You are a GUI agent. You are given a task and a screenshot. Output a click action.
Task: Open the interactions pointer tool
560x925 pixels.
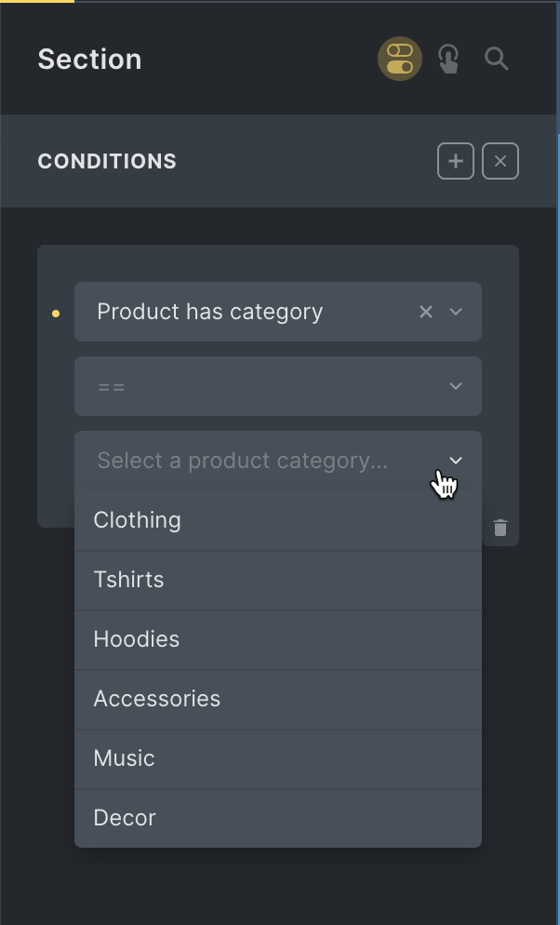(x=448, y=59)
